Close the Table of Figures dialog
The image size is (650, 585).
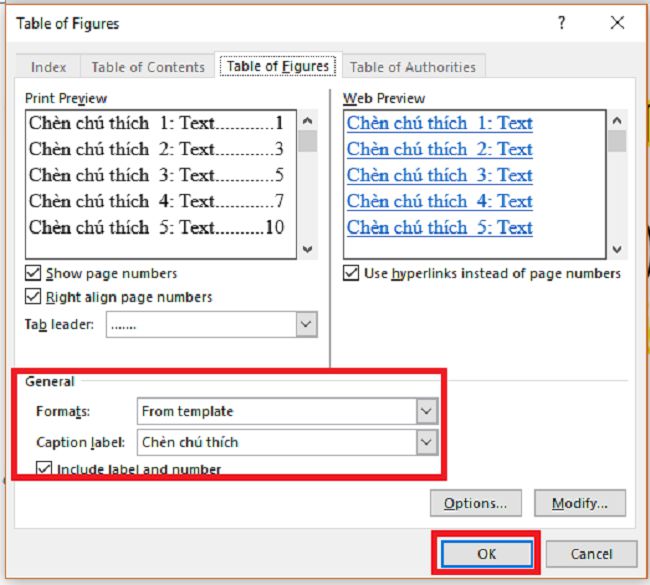[617, 23]
